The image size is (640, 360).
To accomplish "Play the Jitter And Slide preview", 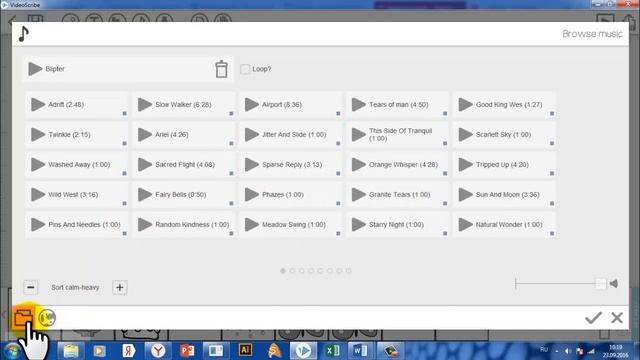I will 252,135.
